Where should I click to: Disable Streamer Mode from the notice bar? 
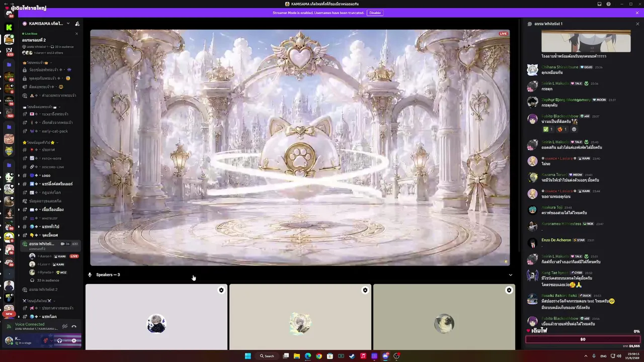[375, 13]
